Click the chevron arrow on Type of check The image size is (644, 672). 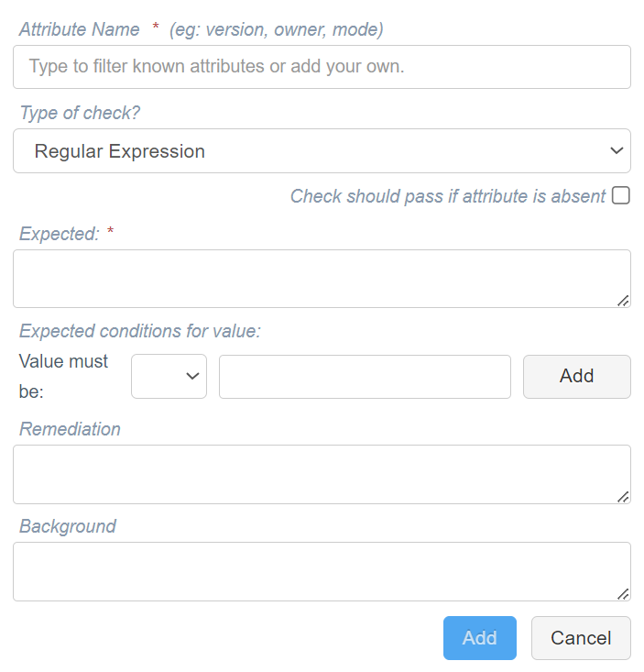pos(617,151)
